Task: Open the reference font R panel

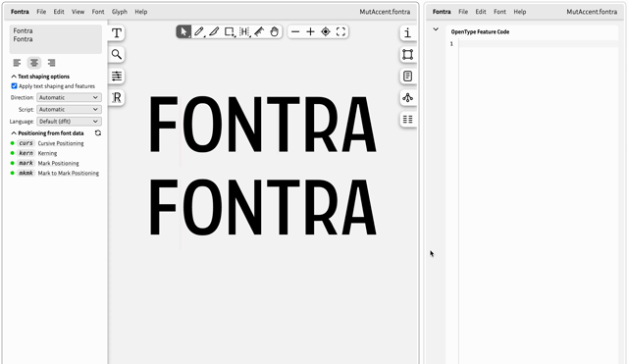Action: tap(117, 97)
